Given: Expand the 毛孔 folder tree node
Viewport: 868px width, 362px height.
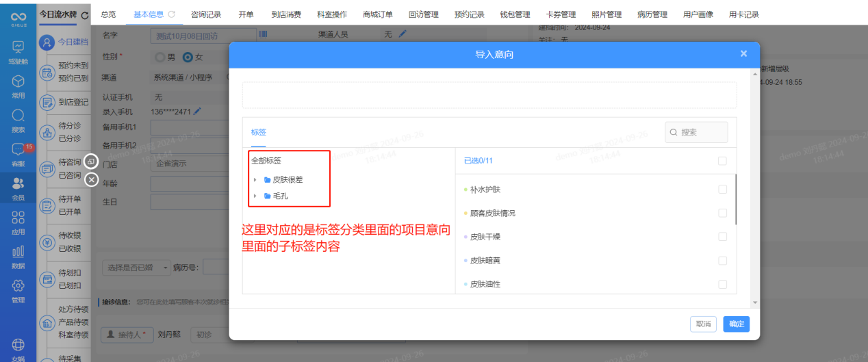Looking at the screenshot, I should [x=255, y=196].
